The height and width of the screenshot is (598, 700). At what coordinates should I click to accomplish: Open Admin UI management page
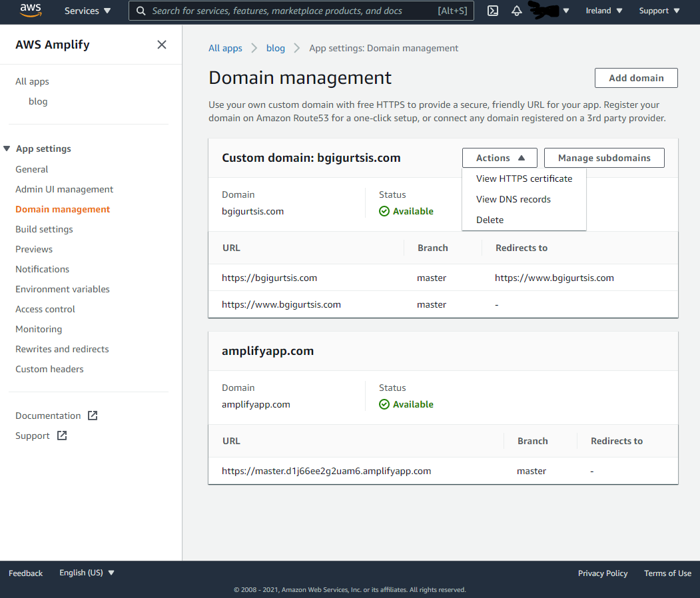pyautogui.click(x=65, y=189)
